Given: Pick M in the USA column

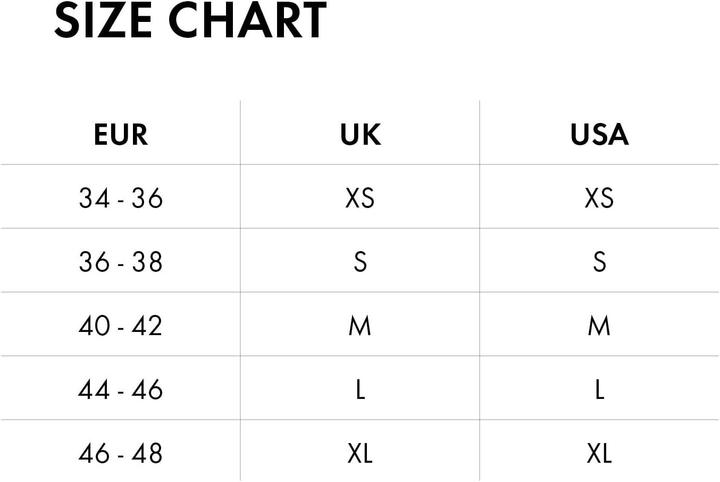Looking at the screenshot, I should click(599, 326).
